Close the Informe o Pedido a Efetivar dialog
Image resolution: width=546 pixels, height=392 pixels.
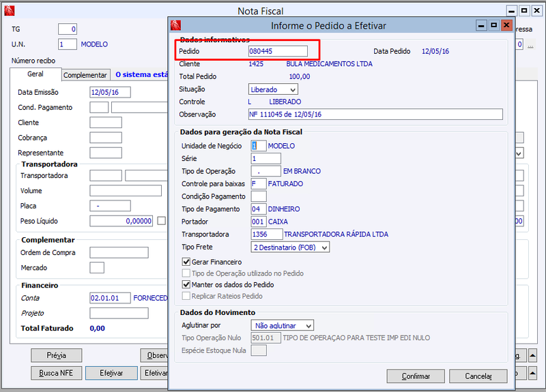click(506, 25)
